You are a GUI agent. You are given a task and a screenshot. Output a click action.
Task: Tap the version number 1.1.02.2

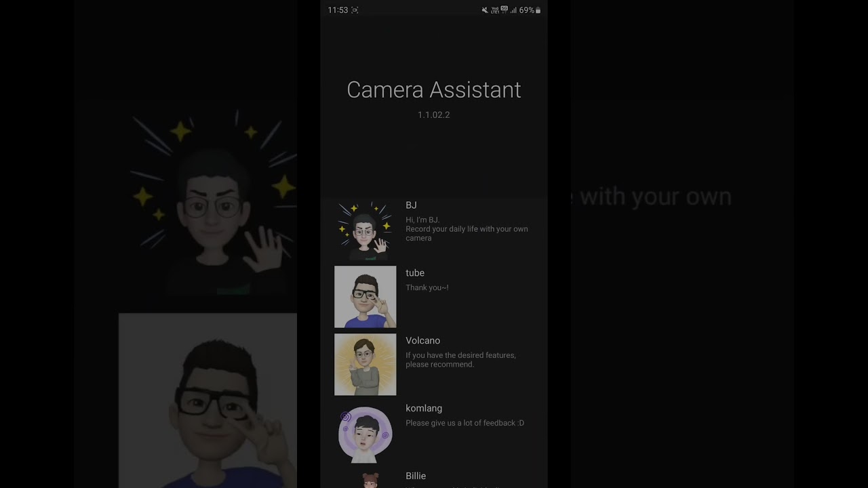[434, 115]
